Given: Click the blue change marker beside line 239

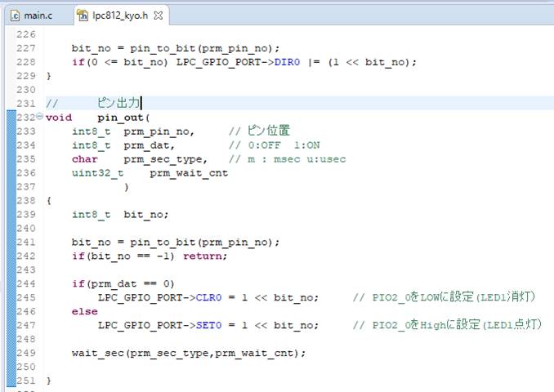Looking at the screenshot, I should coord(10,214).
